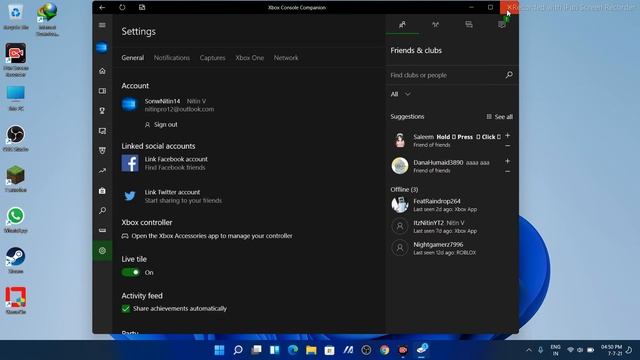Switch to the Captures settings tab

[x=212, y=58]
